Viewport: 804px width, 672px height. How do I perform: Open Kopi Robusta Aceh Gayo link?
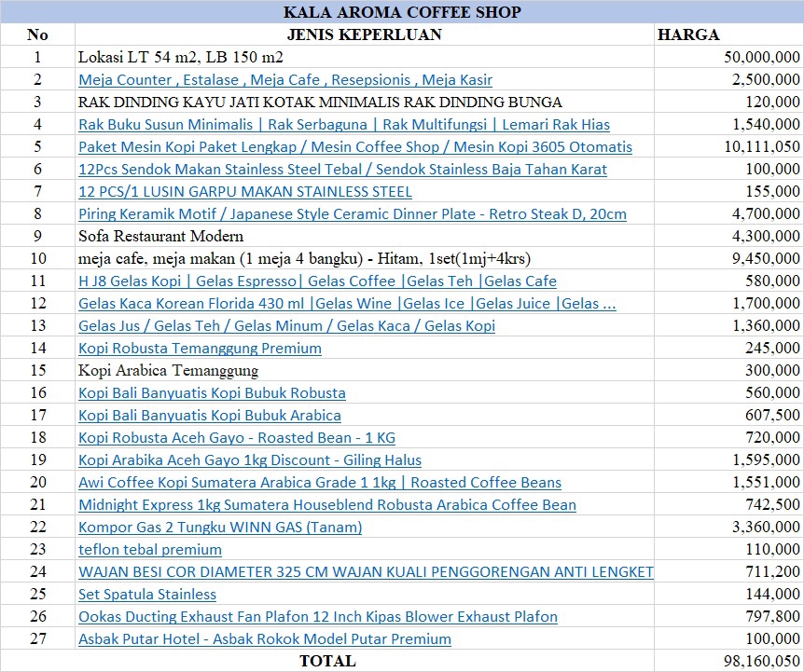coord(237,438)
